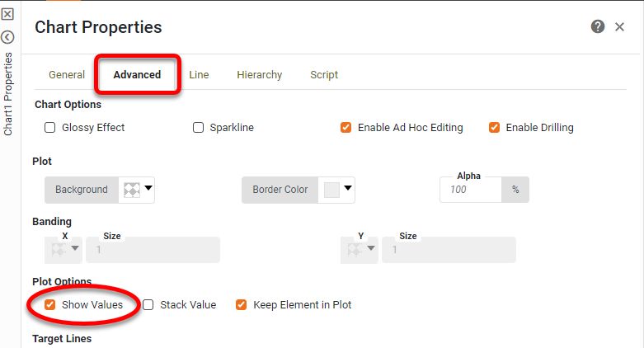Uncheck the Enable Drilling option
The width and height of the screenshot is (644, 348).
(495, 128)
